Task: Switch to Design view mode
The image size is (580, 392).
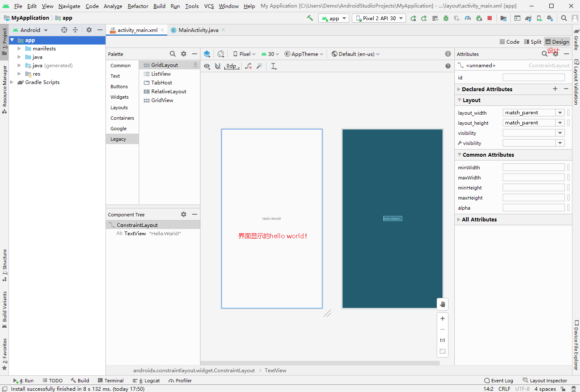Action: (557, 42)
